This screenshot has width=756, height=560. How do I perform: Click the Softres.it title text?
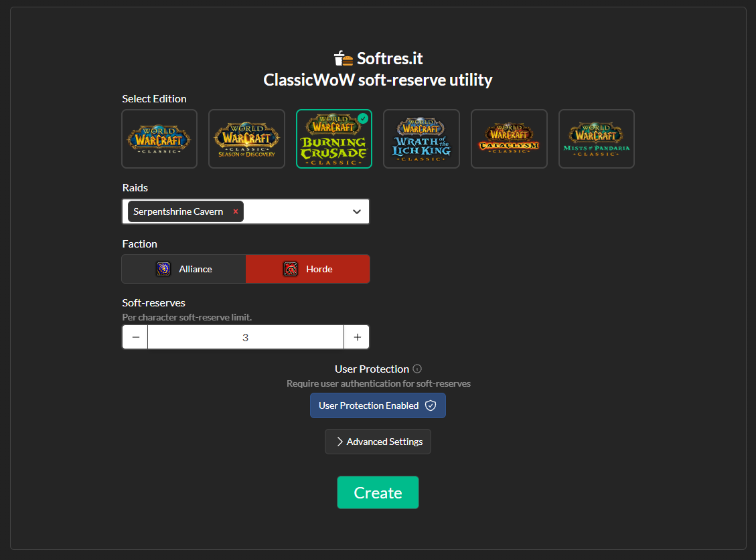[390, 58]
